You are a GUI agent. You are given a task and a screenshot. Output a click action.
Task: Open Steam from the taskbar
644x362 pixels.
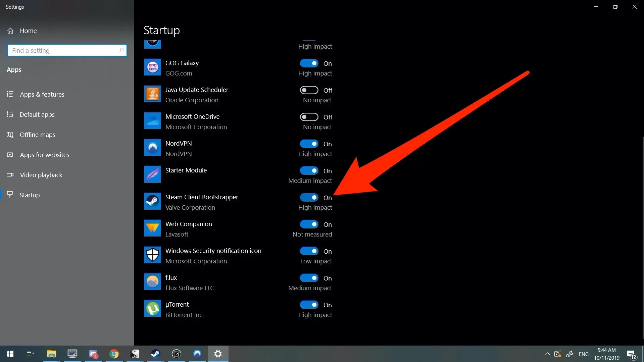[155, 354]
